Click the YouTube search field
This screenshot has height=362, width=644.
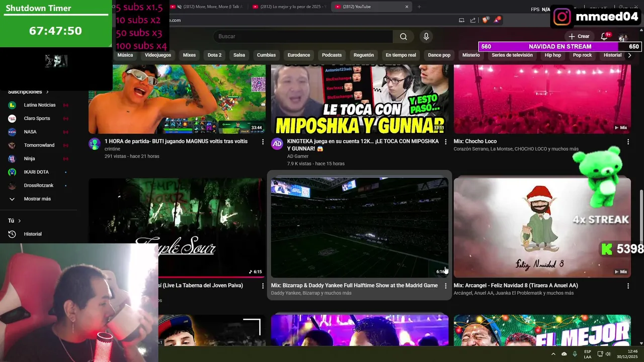[303, 36]
